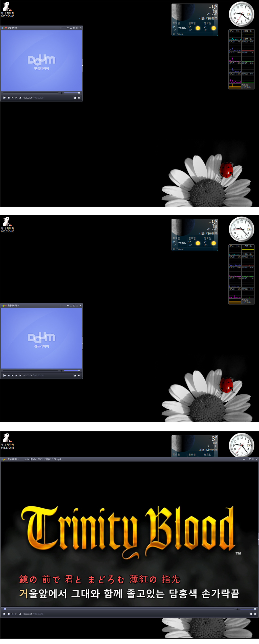This screenshot has width=259, height=644.
Task: Maximize the second screenshot's player window
Action: click(74, 305)
